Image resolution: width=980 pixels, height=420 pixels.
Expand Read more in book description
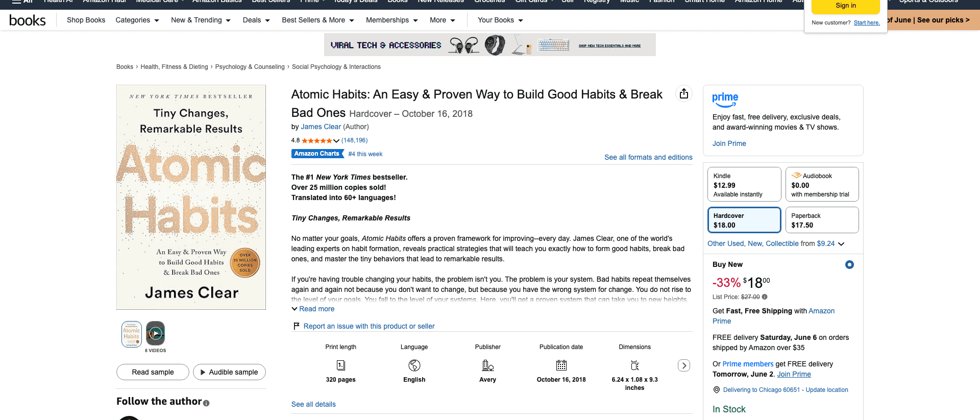tap(313, 309)
